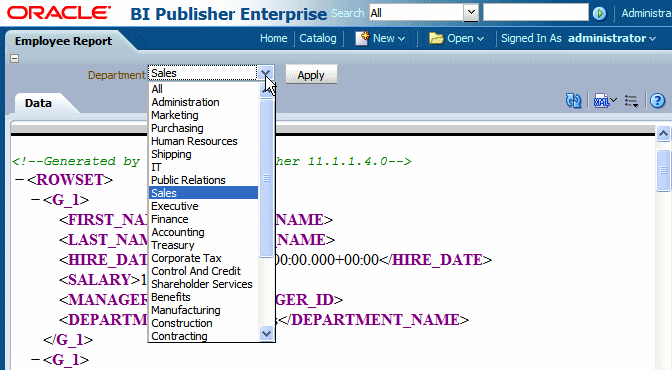Click the closing DEPARTMENT_NAME tag

375,320
